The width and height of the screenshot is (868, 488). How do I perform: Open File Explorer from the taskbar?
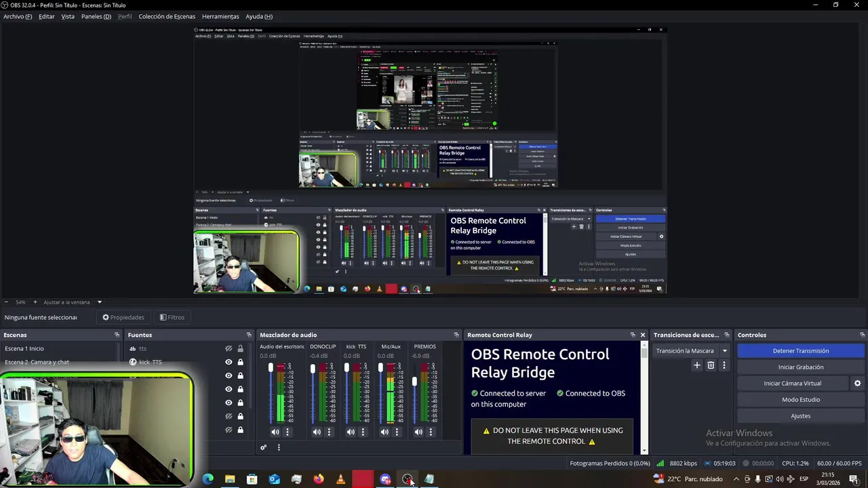230,479
